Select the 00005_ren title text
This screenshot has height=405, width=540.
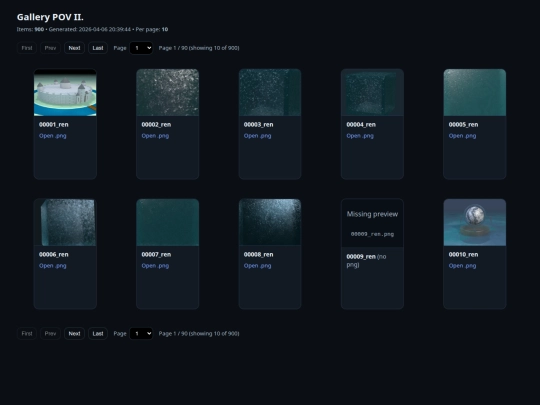coord(463,125)
